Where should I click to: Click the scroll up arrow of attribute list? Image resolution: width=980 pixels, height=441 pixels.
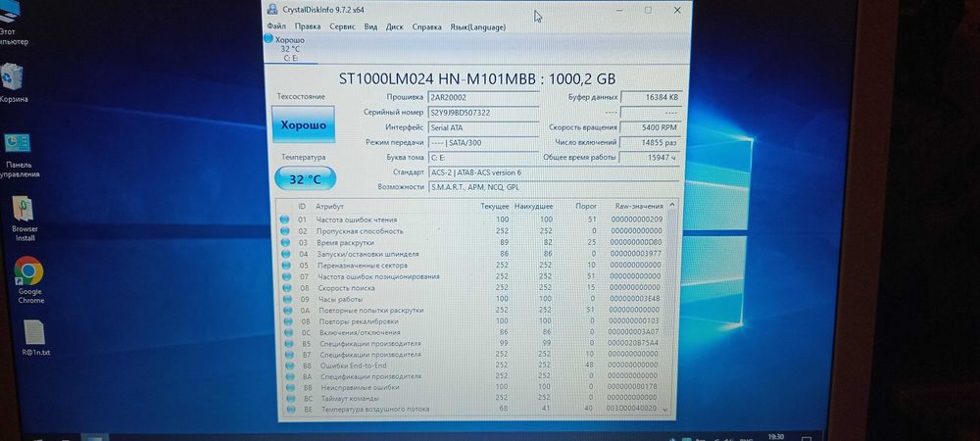672,205
